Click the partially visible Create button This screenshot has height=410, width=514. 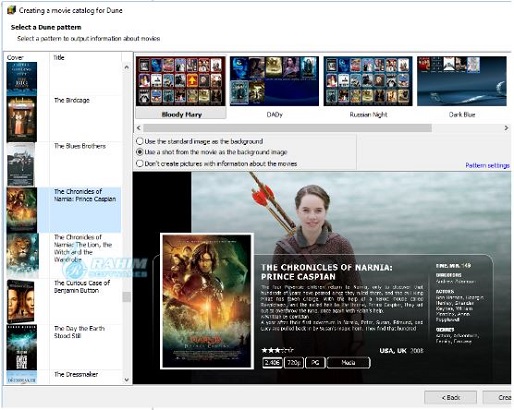[497, 397]
